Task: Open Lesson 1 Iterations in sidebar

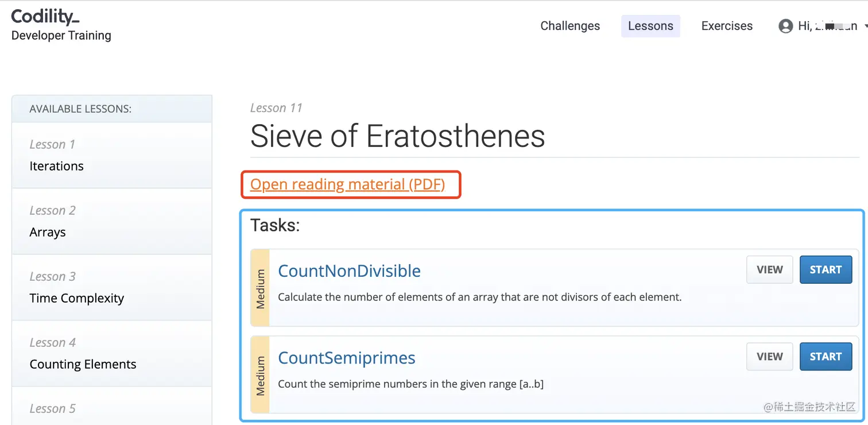Action: pyautogui.click(x=112, y=156)
